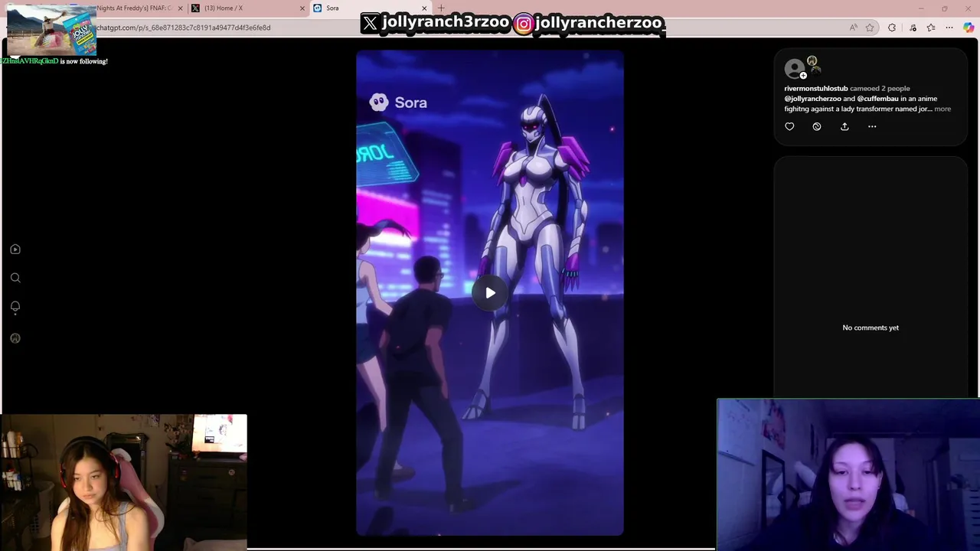Open the @jollyrancherzoo mention link
The height and width of the screenshot is (551, 980).
pyautogui.click(x=812, y=99)
